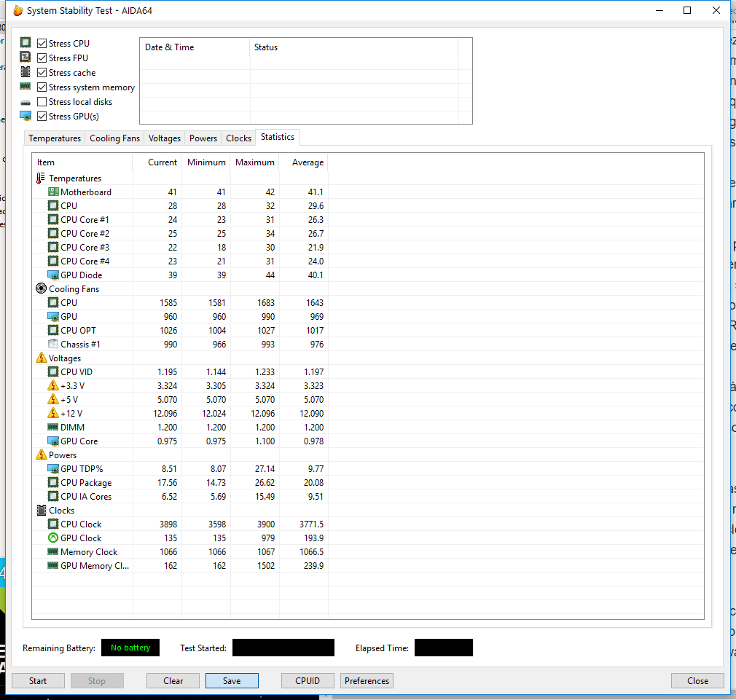Click the Date & Time log column header
Screen dimensions: 736x700
pos(195,47)
